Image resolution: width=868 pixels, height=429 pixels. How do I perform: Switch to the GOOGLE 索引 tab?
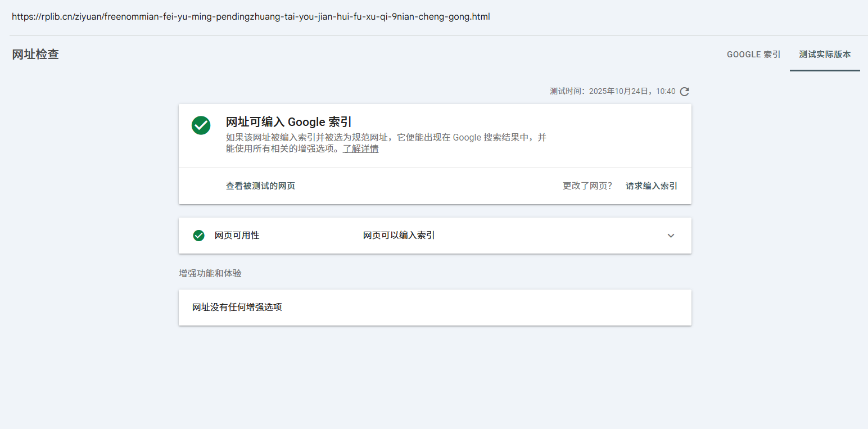click(x=753, y=55)
